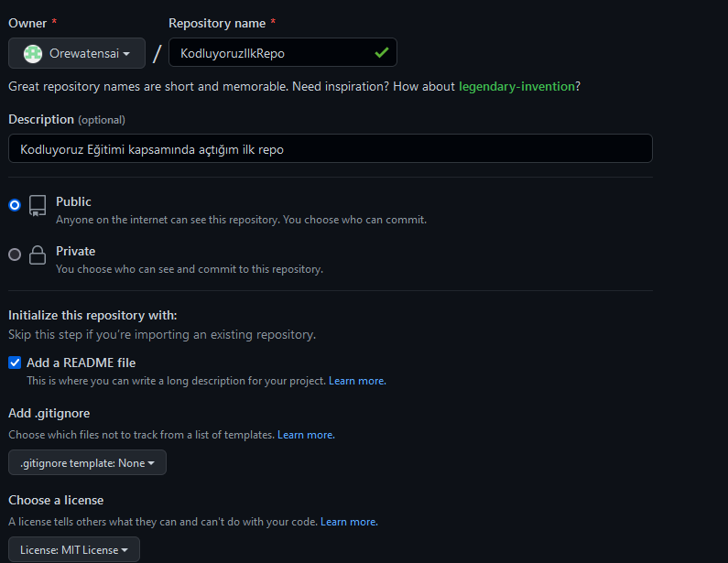Click the 'Repository name' label
The image size is (728, 563).
tap(217, 23)
